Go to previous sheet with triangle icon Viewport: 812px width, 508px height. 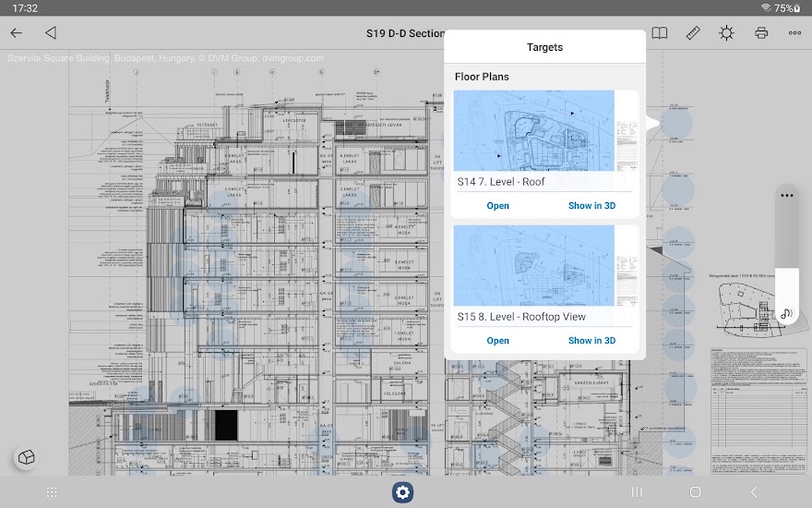pos(51,33)
